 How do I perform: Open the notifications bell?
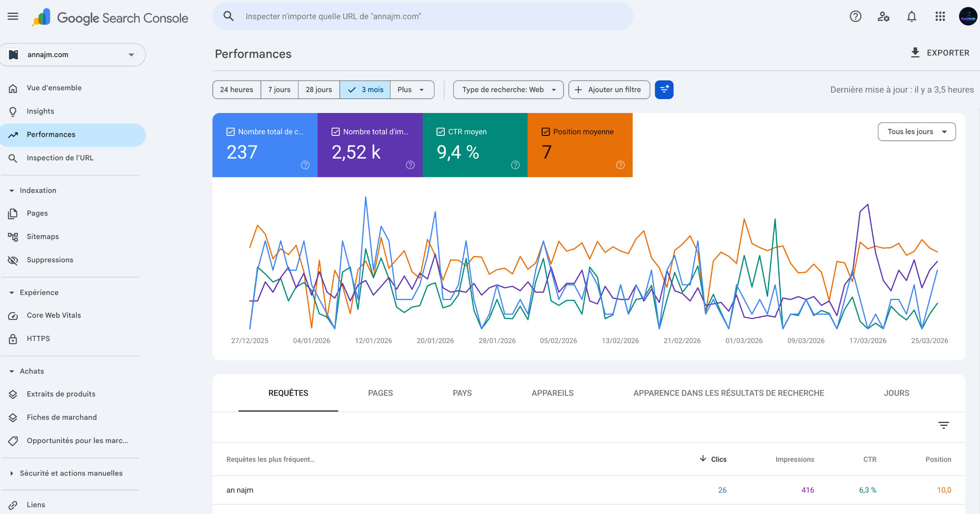tap(911, 16)
